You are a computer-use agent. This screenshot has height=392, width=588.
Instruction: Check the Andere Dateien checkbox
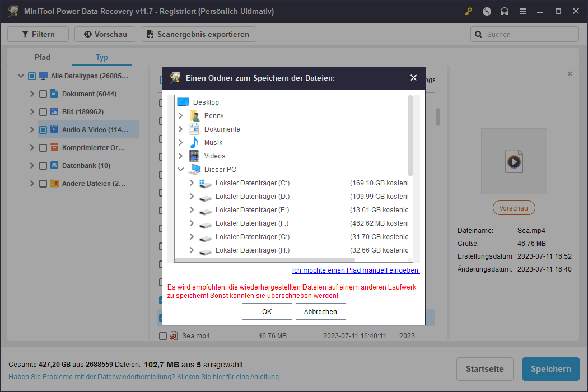point(43,184)
